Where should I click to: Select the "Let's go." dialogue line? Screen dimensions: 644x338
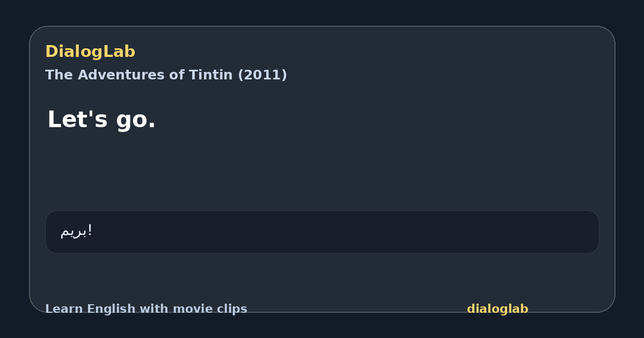pyautogui.click(x=101, y=119)
